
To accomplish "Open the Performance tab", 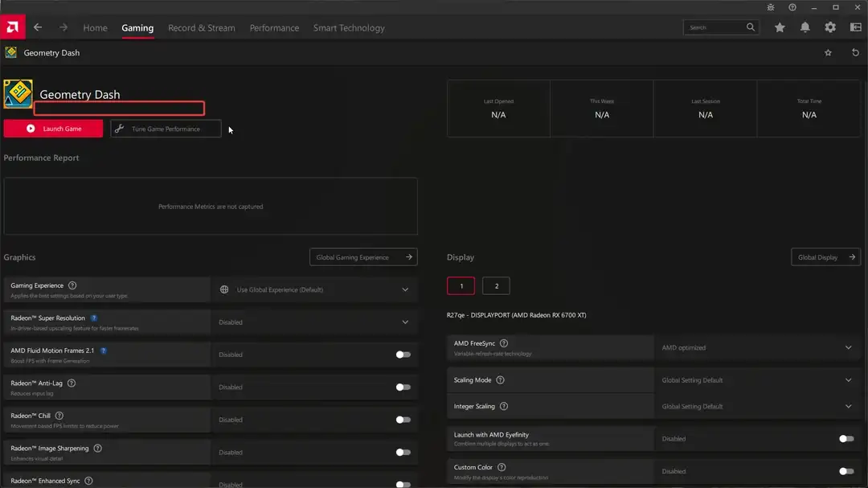I will [x=274, y=27].
